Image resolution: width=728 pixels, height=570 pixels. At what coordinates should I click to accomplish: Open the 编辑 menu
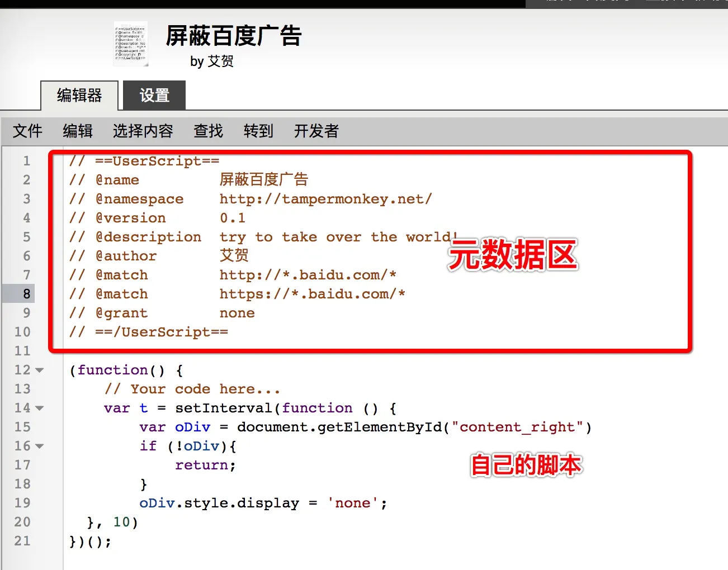78,131
